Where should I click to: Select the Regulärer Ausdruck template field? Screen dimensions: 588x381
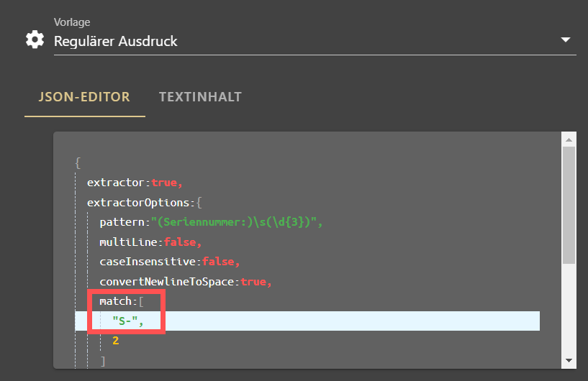315,41
